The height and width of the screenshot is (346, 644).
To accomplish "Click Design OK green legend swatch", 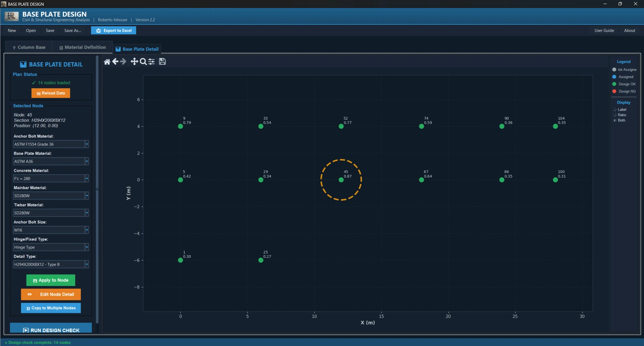I will click(614, 84).
